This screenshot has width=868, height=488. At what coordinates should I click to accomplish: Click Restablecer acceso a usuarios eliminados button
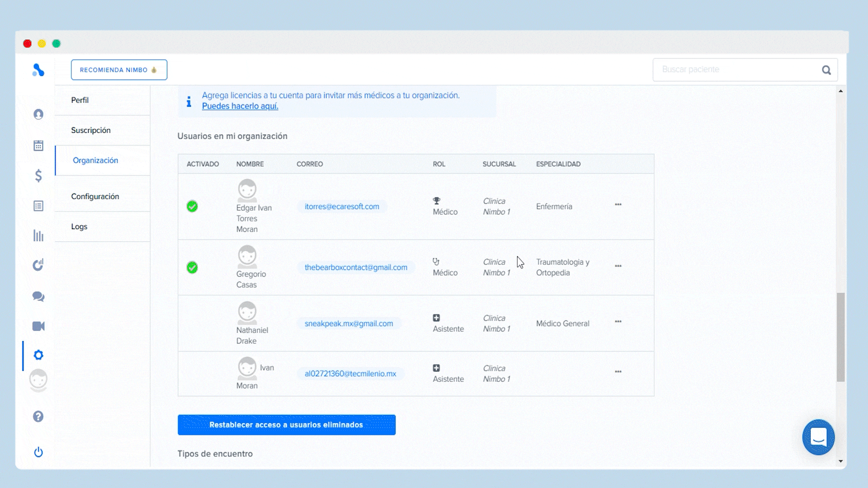coord(286,425)
